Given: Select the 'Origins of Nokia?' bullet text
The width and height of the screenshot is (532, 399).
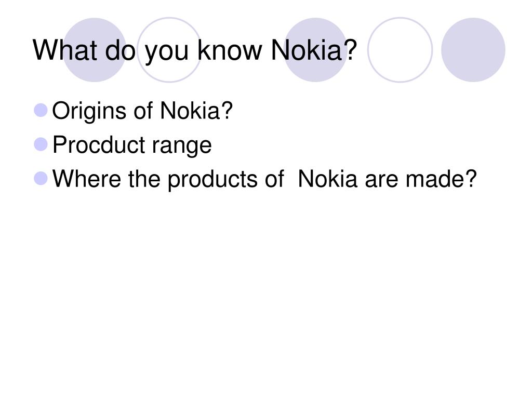Looking at the screenshot, I should coord(142,111).
